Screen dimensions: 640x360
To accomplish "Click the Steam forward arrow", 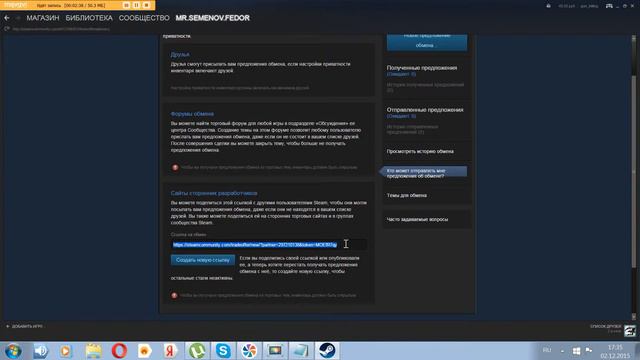I will (x=18, y=18).
